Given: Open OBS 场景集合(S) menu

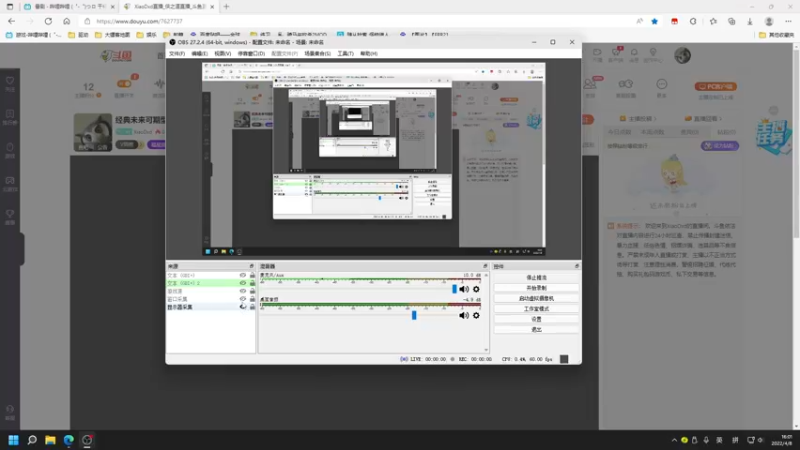Looking at the screenshot, I should pos(317,54).
